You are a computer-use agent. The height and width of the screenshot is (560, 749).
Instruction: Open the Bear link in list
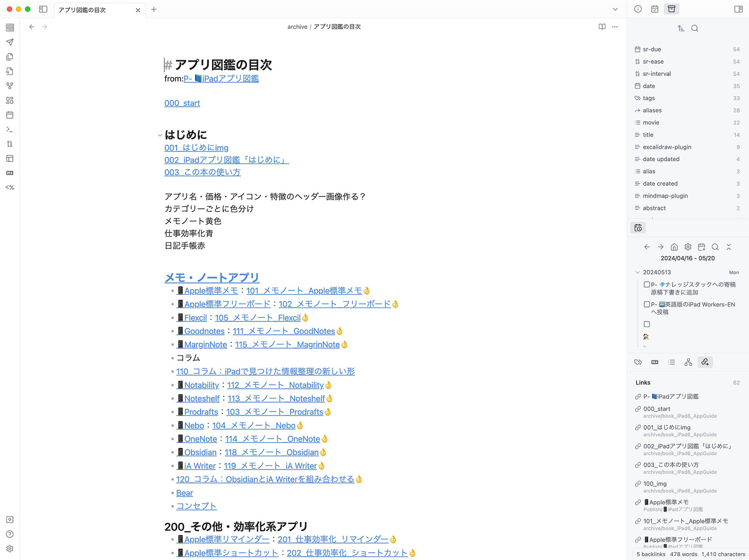(x=185, y=493)
